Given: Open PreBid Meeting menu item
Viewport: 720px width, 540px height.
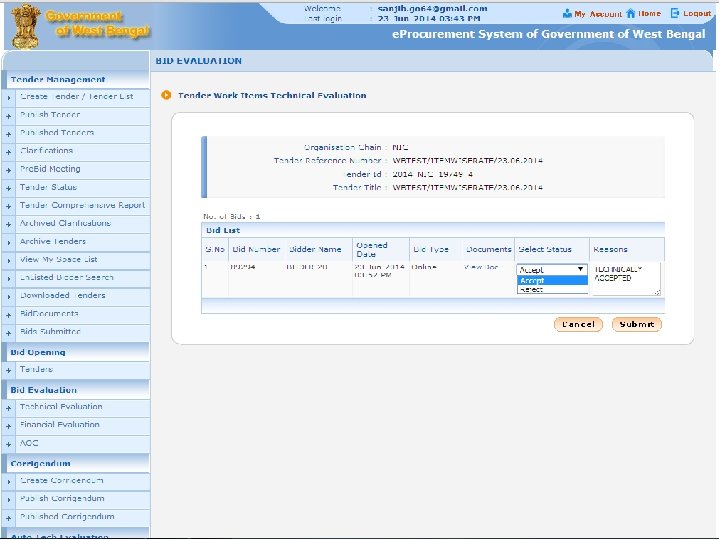Looking at the screenshot, I should point(50,169).
